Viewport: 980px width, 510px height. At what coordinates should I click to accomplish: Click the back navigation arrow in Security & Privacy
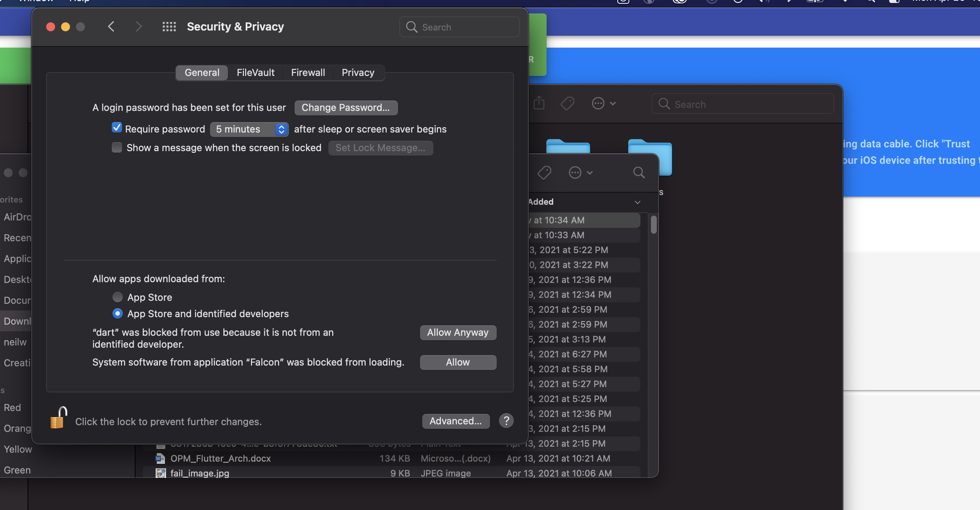[111, 26]
